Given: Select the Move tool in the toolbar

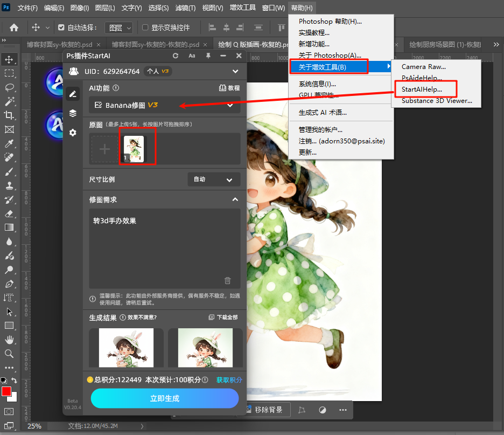Looking at the screenshot, I should click(x=9, y=59).
